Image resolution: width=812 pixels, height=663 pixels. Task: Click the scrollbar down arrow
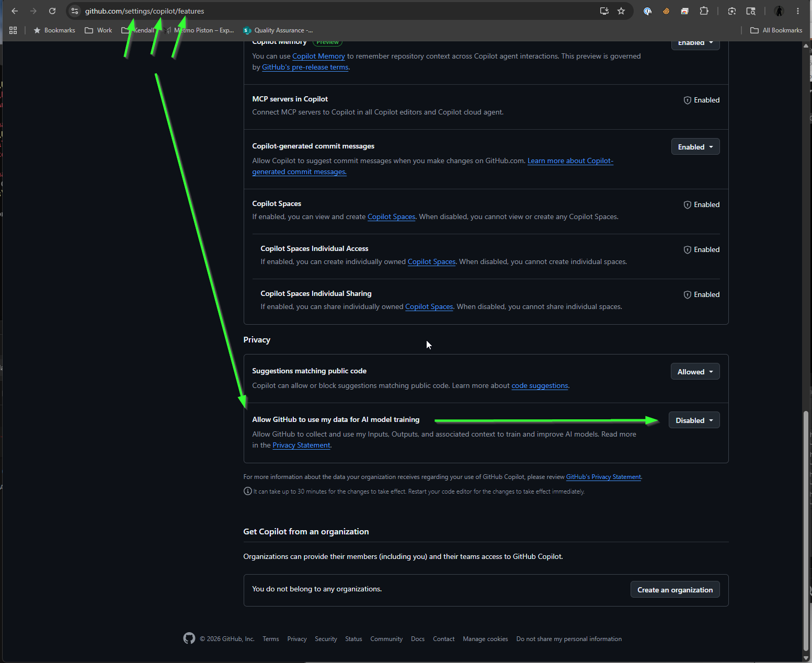point(806,657)
